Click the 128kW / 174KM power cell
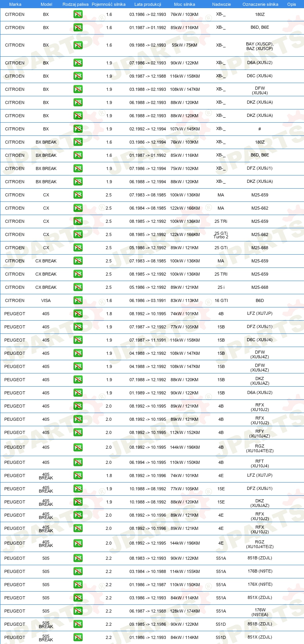Viewport: 304px width, 644px height. 185,611
